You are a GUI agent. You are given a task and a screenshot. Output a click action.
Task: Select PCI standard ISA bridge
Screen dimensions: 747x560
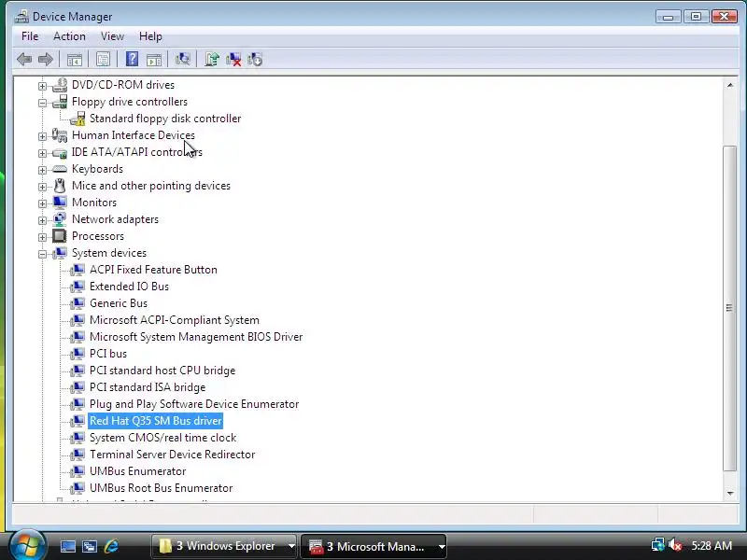coord(148,387)
